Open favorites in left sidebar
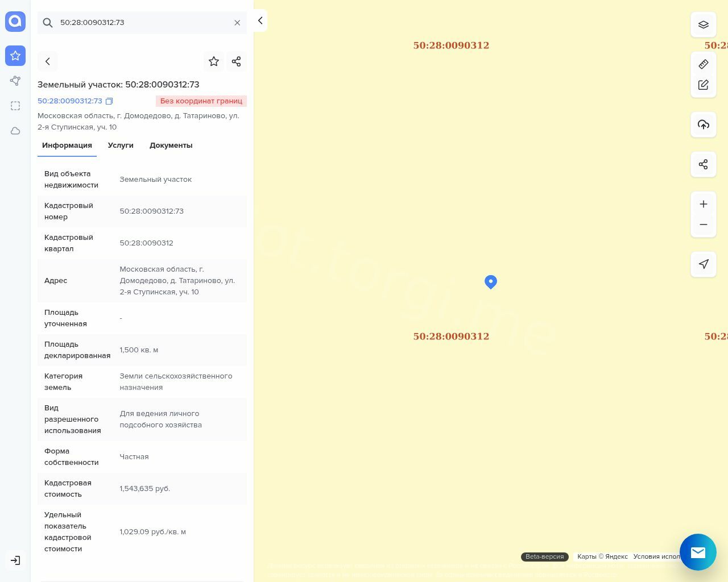The width and height of the screenshot is (728, 582). [x=15, y=56]
